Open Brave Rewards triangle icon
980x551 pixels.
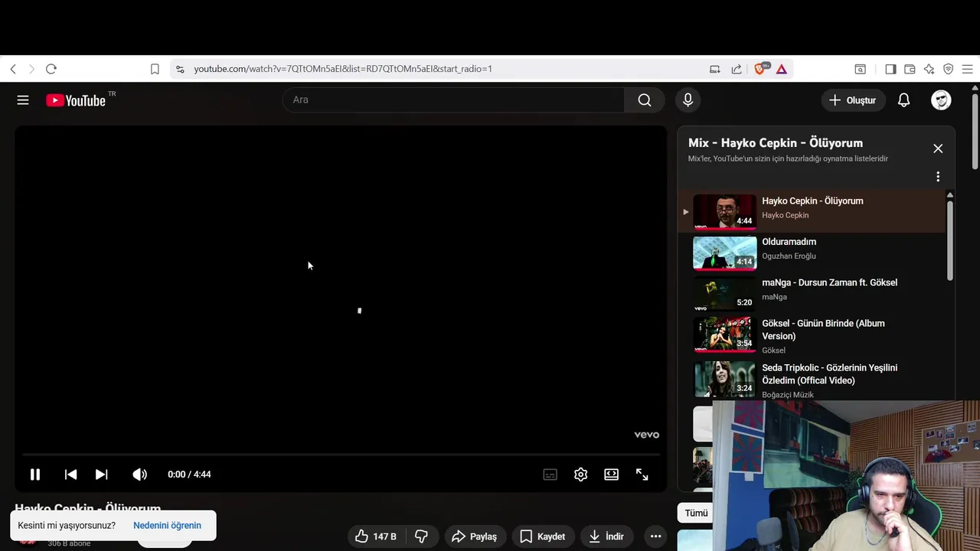tap(782, 69)
